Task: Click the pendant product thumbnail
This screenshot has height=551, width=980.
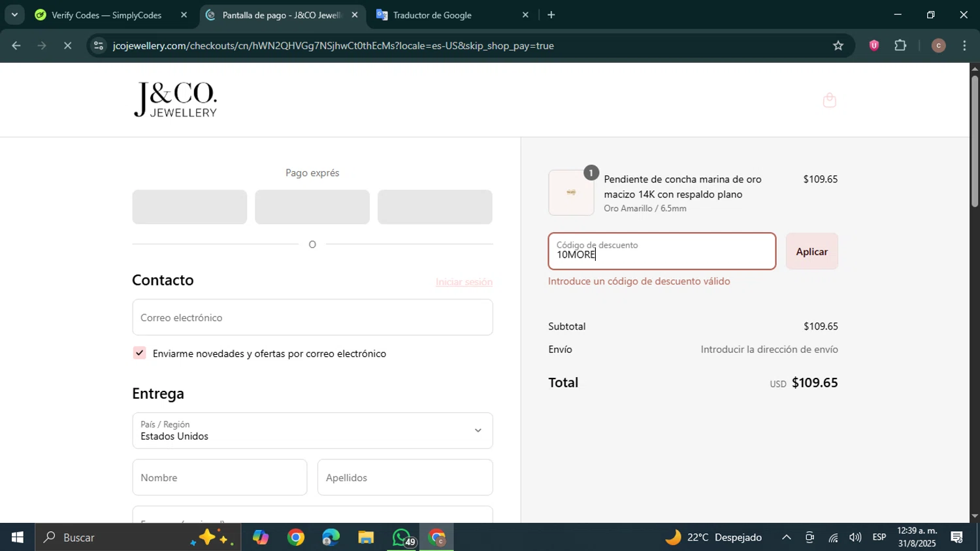Action: click(x=571, y=193)
